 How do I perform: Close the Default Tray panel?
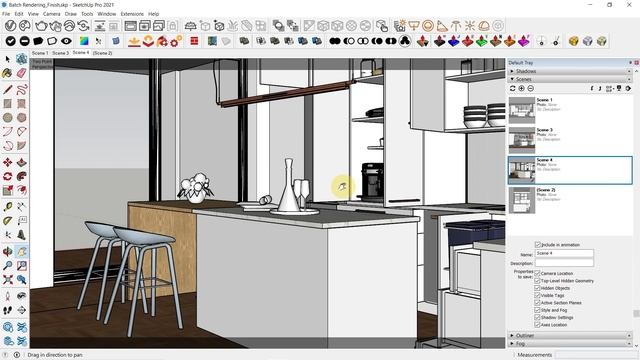(636, 62)
